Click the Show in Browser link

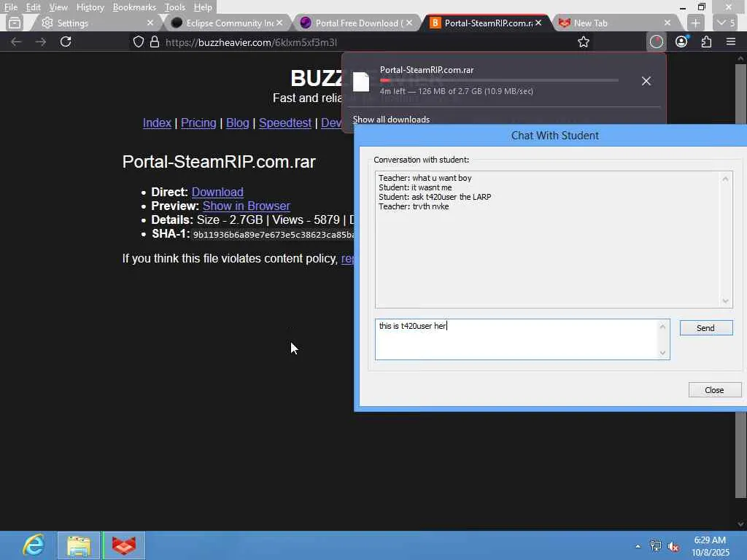tap(247, 206)
